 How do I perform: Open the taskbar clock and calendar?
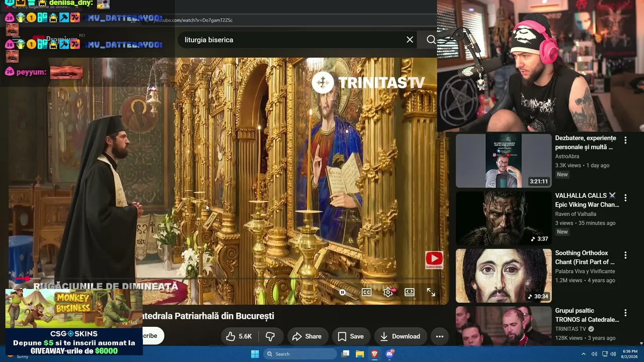[630, 354]
